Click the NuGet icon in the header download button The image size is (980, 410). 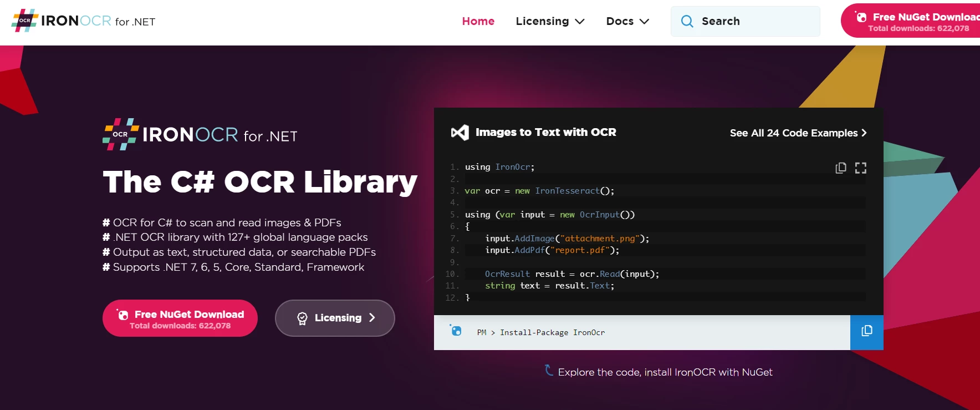tap(861, 17)
